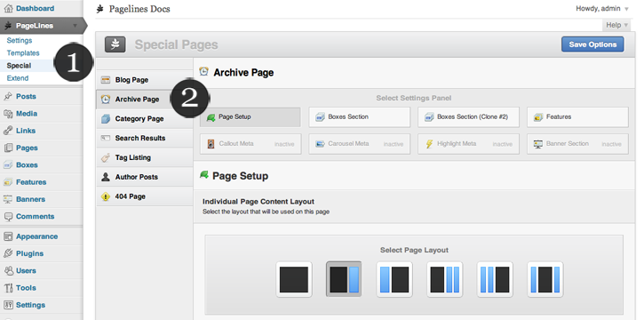
Task: Open the Links menu label
Action: pos(26,131)
